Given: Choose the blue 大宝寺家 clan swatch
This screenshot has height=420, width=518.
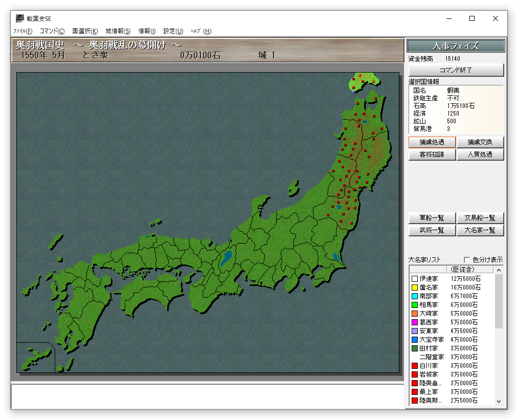Looking at the screenshot, I should [x=414, y=340].
